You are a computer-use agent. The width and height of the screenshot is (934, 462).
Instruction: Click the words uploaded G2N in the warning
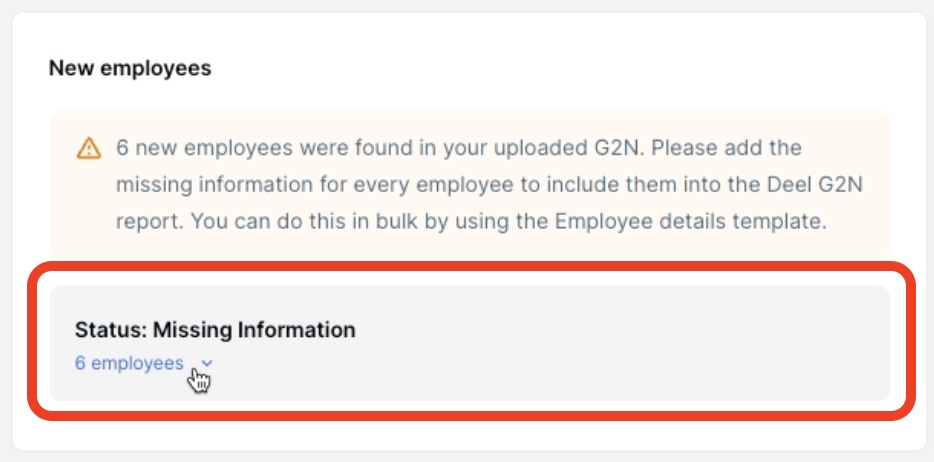576,148
